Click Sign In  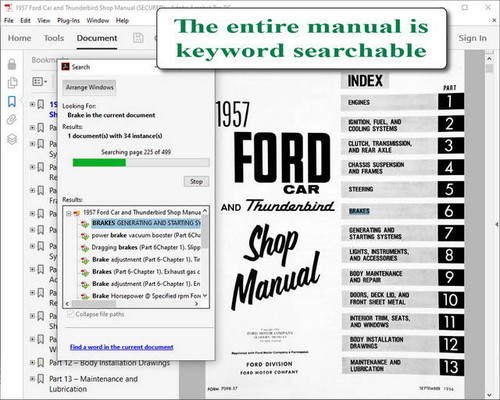[472, 38]
